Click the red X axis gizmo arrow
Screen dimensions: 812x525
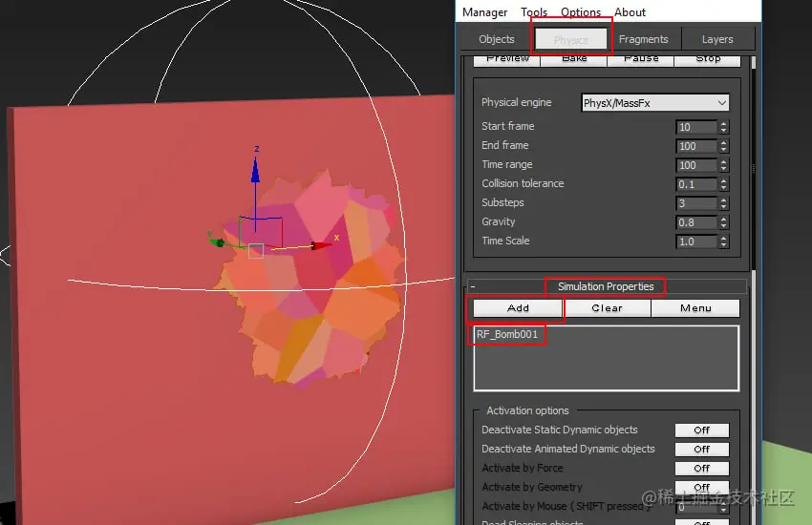point(321,245)
